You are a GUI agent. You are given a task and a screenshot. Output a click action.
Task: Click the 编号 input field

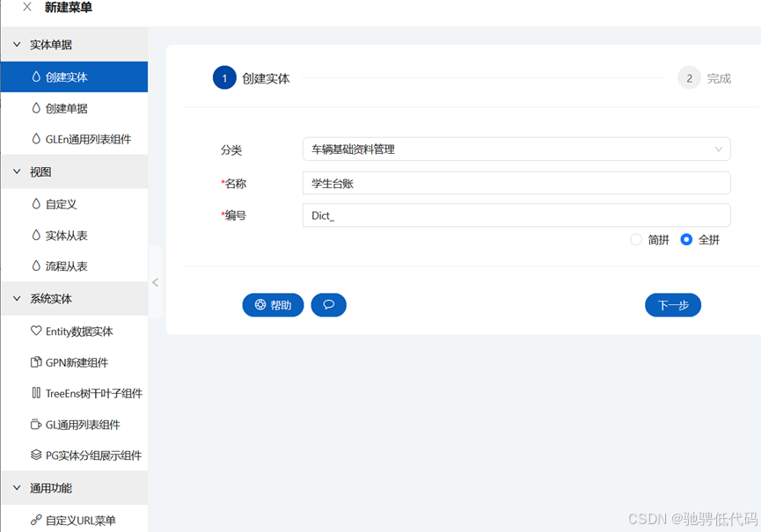click(x=516, y=215)
